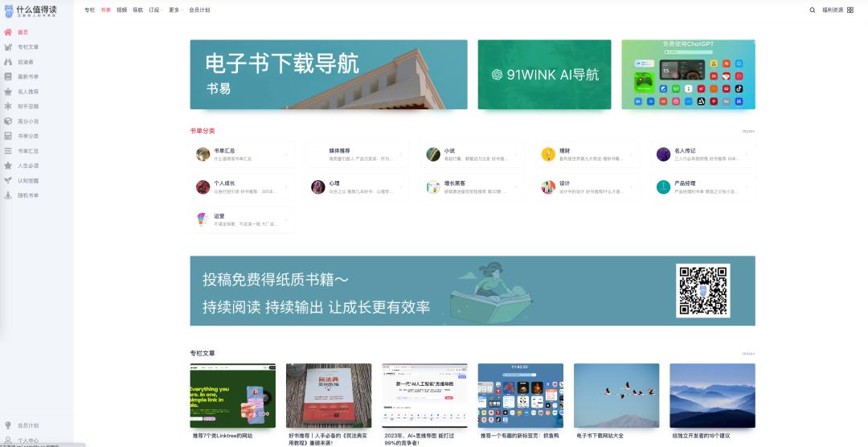Open the 导航 top nav item
This screenshot has height=447, width=868.
(138, 10)
